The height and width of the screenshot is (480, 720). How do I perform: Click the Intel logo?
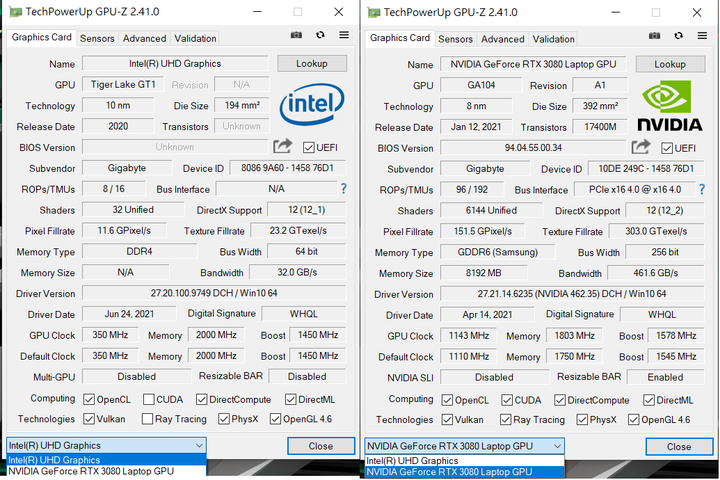pyautogui.click(x=312, y=104)
